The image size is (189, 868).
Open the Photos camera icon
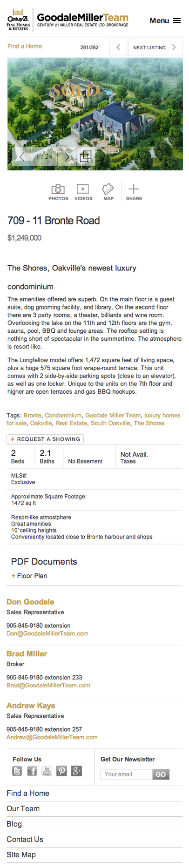58,189
